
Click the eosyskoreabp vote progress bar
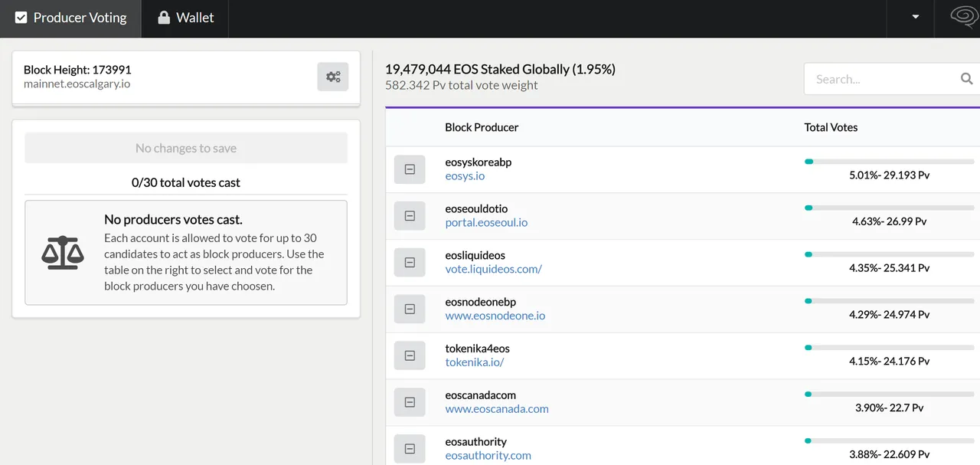click(x=889, y=162)
